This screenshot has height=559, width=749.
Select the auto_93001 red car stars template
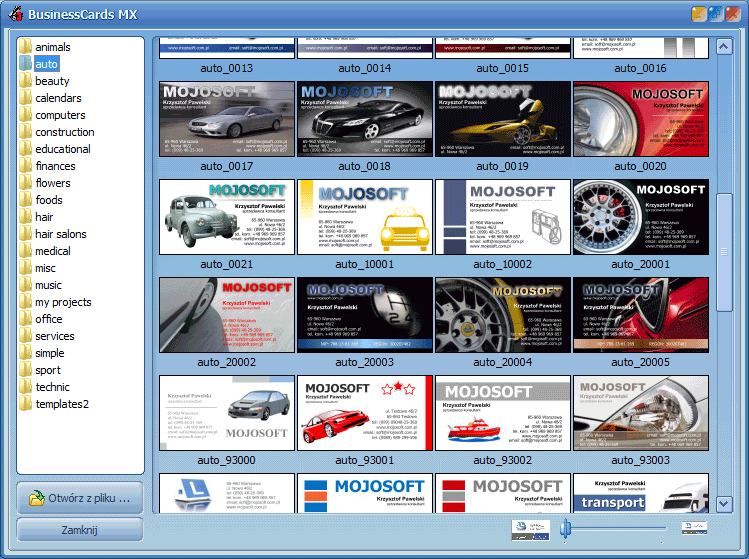point(365,413)
